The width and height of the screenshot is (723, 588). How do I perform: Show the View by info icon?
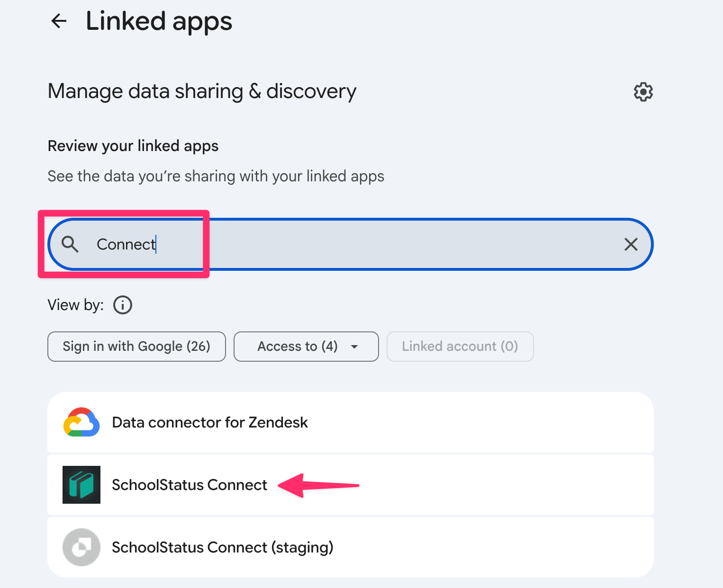pos(123,305)
